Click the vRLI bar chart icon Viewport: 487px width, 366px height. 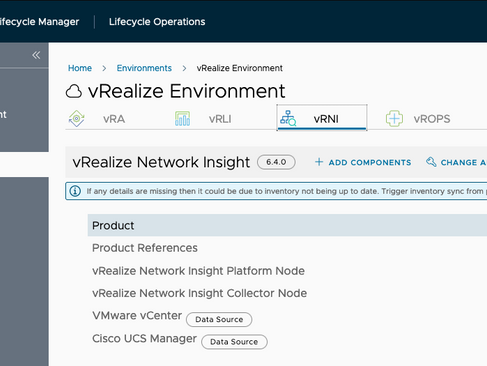click(182, 118)
